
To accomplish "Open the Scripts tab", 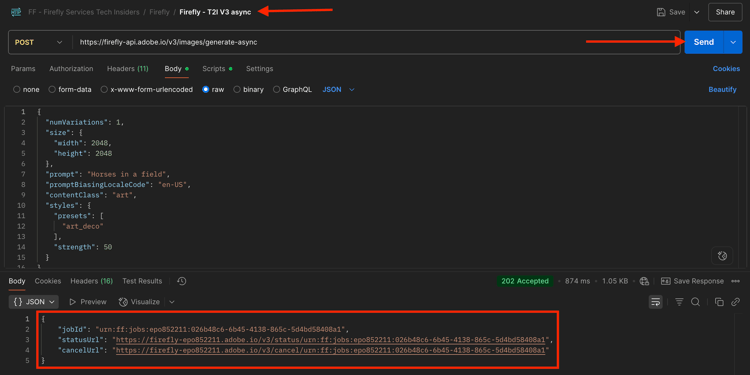I will tap(217, 69).
